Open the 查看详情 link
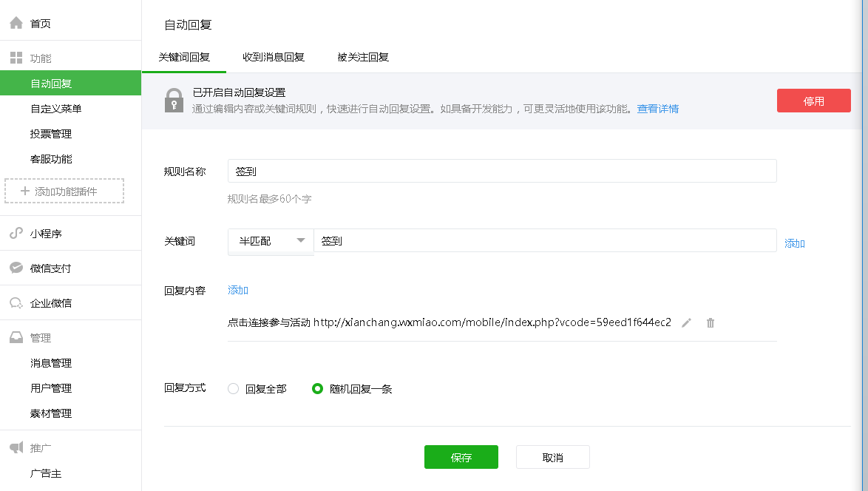Screen dimensions: 868x491 point(658,109)
